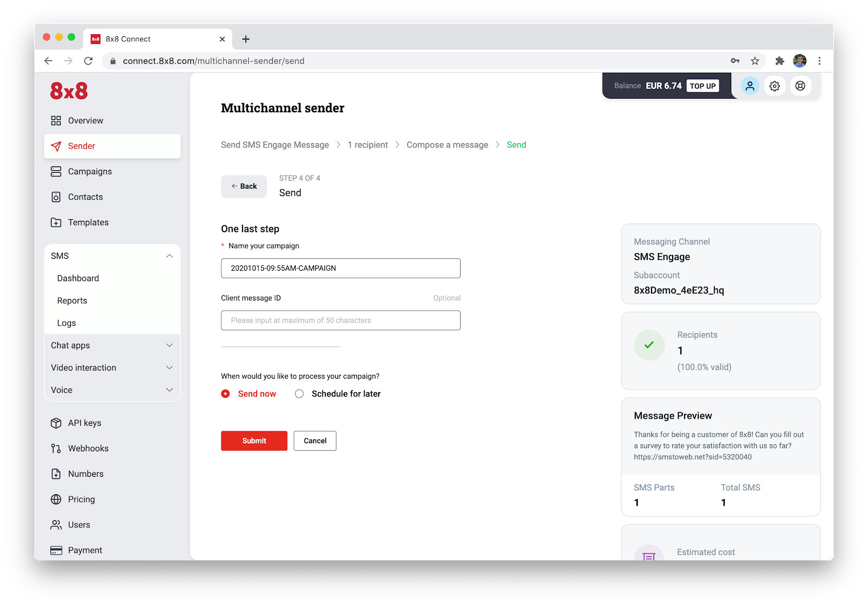
Task: Click the red Submit button
Action: click(254, 441)
